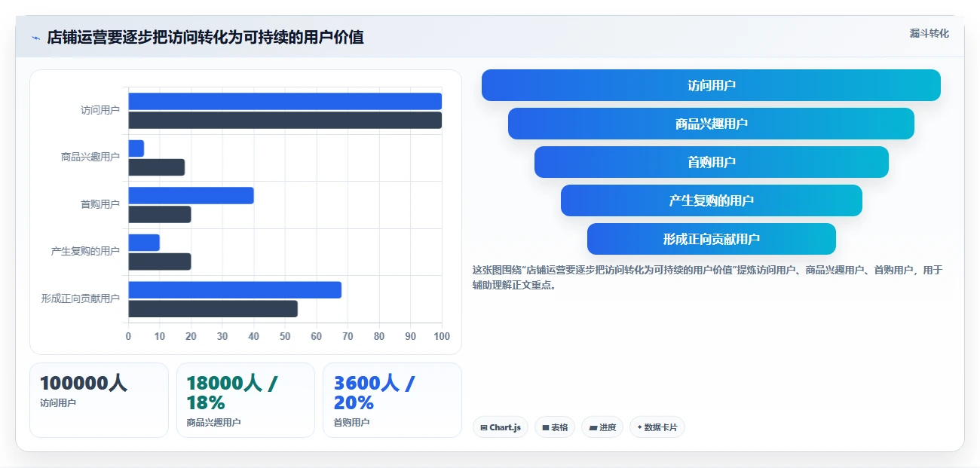Select the 表格 tag
This screenshot has height=468, width=980.
point(555,427)
